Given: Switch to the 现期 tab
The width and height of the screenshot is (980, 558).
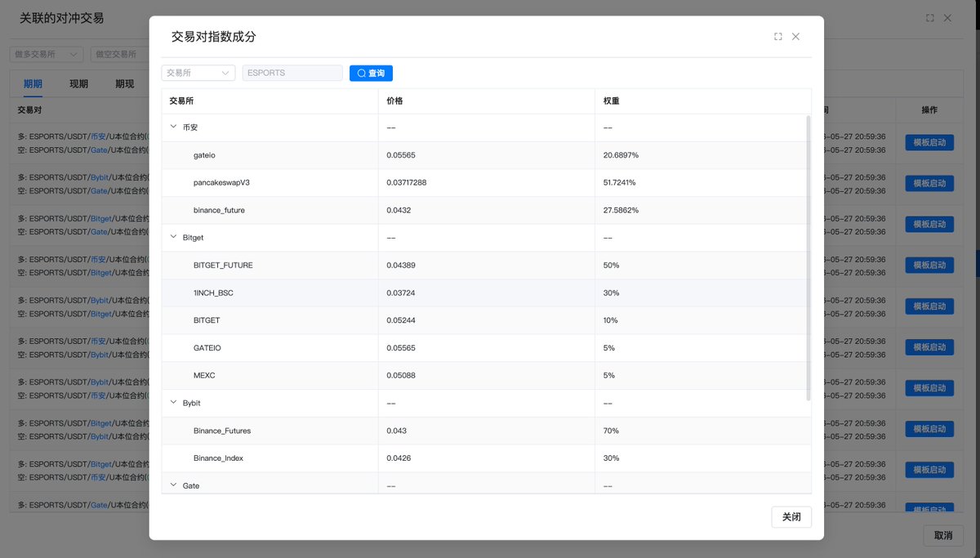Looking at the screenshot, I should click(x=78, y=84).
